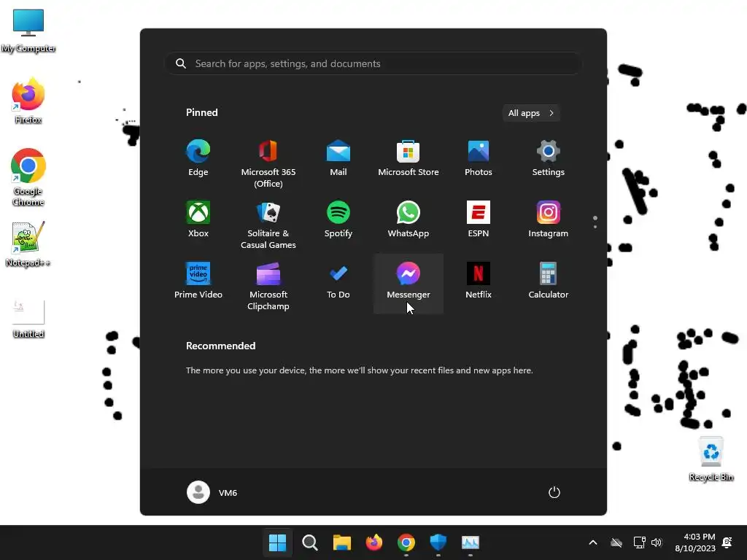Image resolution: width=747 pixels, height=560 pixels.
Task: Launch Firefox from the taskbar
Action: pos(374,542)
